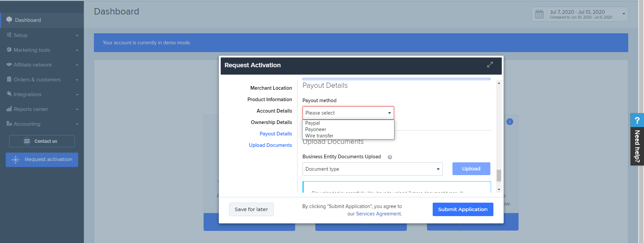
Task: Expand the Affiliate network chevron
Action: coord(77,65)
